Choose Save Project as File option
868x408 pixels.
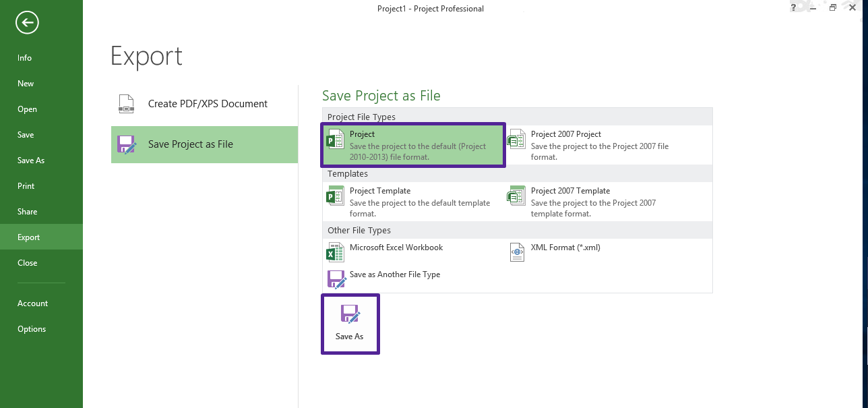204,144
